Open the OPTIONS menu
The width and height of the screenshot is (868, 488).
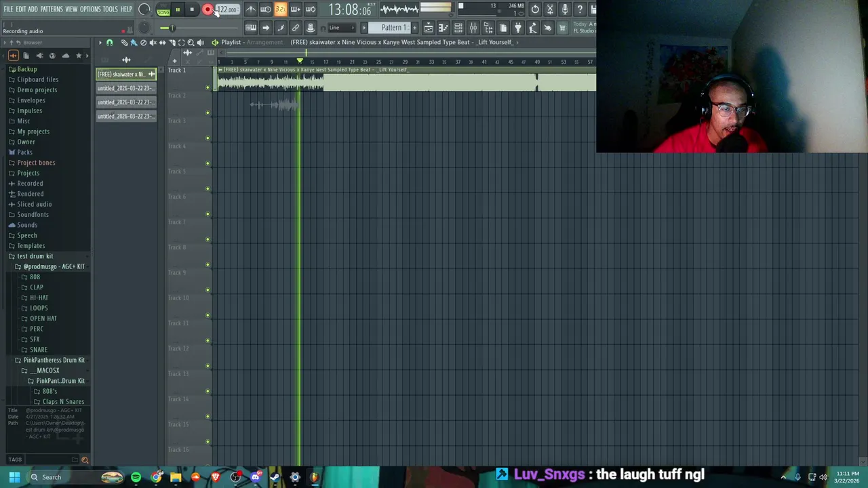(x=90, y=9)
